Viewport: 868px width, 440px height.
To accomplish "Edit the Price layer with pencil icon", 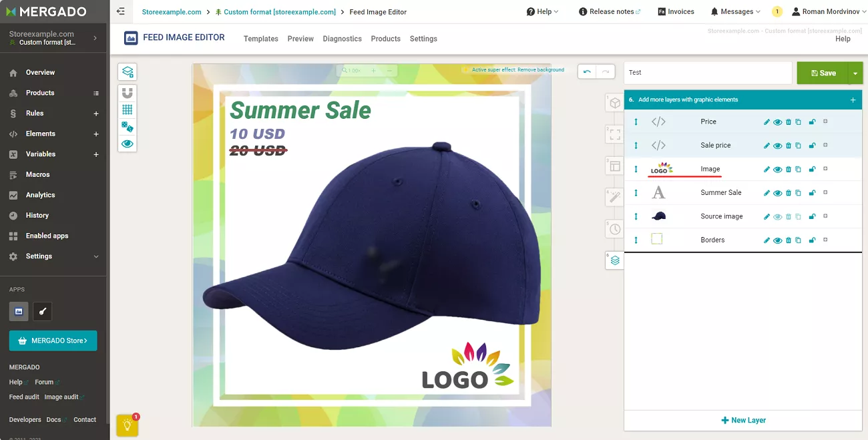I will point(767,122).
